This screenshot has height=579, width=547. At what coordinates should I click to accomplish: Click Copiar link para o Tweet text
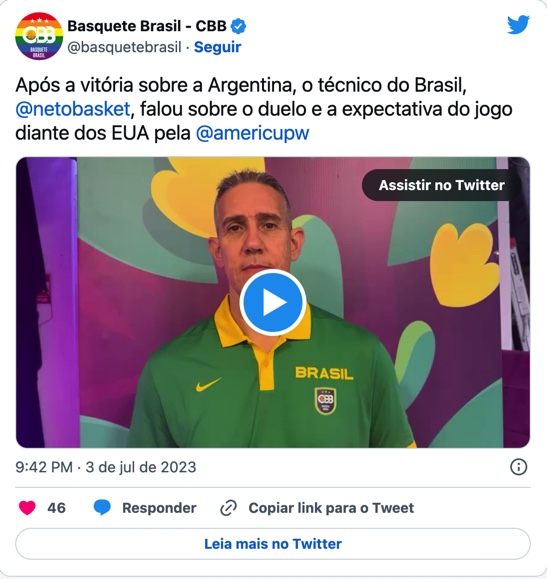click(331, 508)
